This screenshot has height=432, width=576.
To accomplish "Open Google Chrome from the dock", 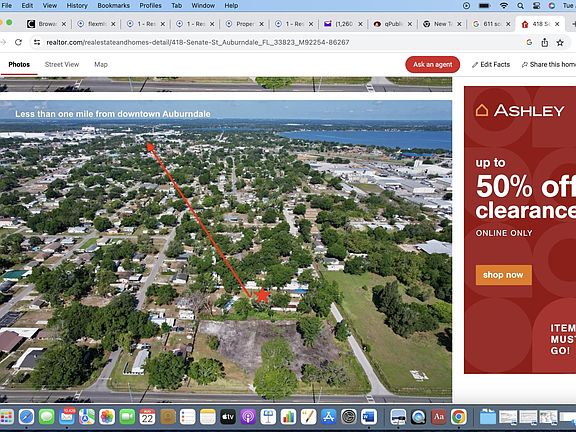I will click(x=459, y=417).
